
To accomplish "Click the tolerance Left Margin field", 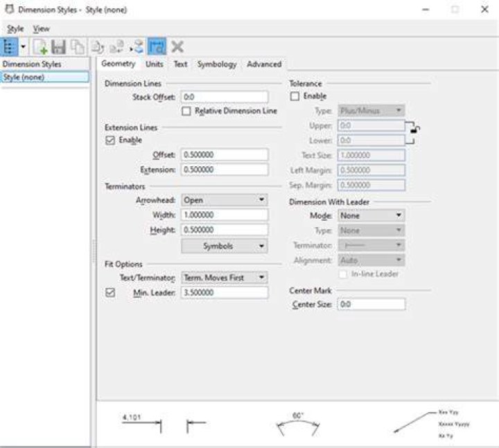I will (371, 170).
